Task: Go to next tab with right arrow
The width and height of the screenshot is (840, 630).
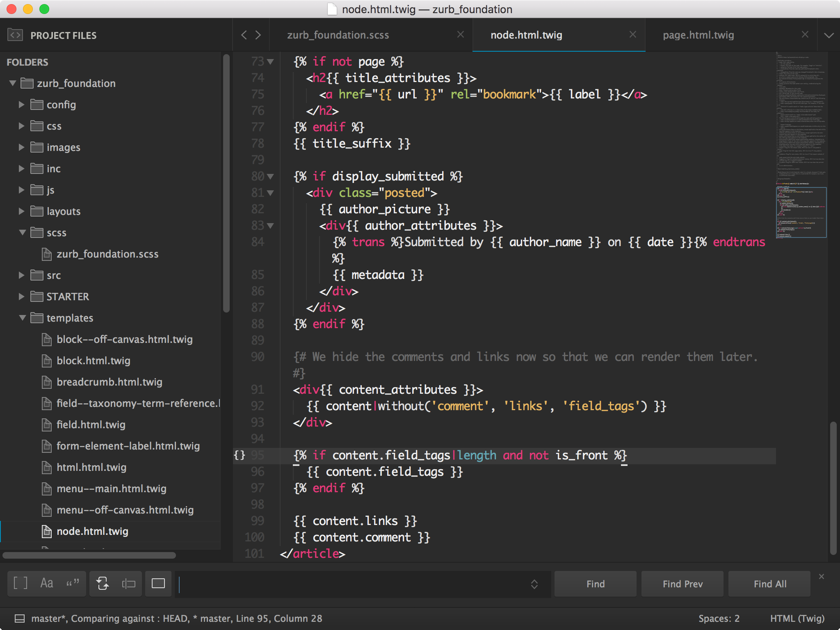Action: tap(258, 35)
